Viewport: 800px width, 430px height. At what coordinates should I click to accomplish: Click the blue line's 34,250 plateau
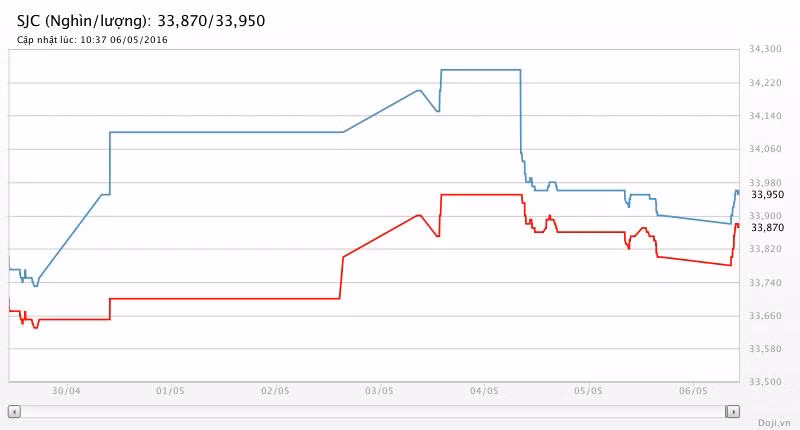[481, 70]
